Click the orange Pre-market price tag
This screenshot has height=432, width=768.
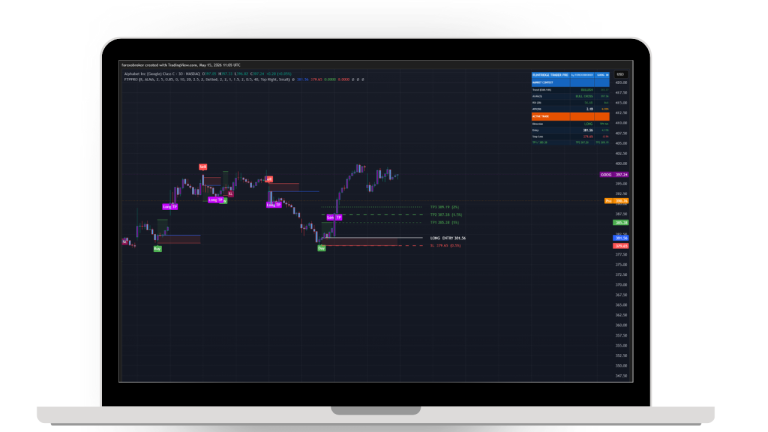616,201
